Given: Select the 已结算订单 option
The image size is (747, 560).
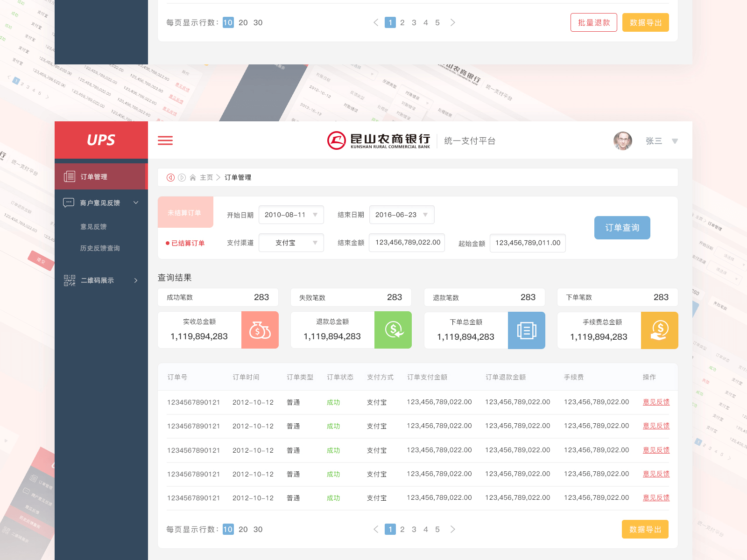Looking at the screenshot, I should pyautogui.click(x=185, y=243).
